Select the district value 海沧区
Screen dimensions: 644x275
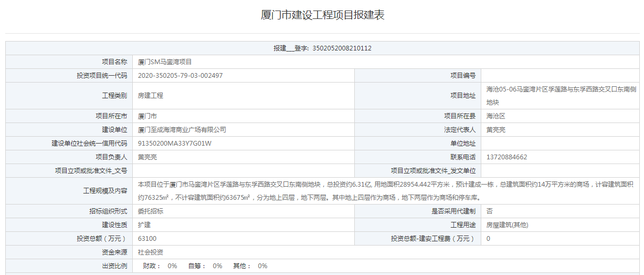496,116
